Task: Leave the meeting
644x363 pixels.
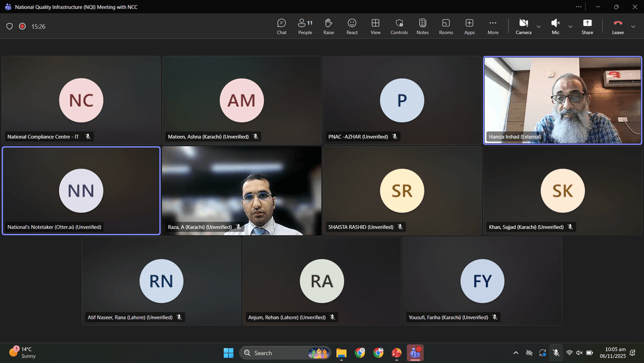Action: (618, 26)
